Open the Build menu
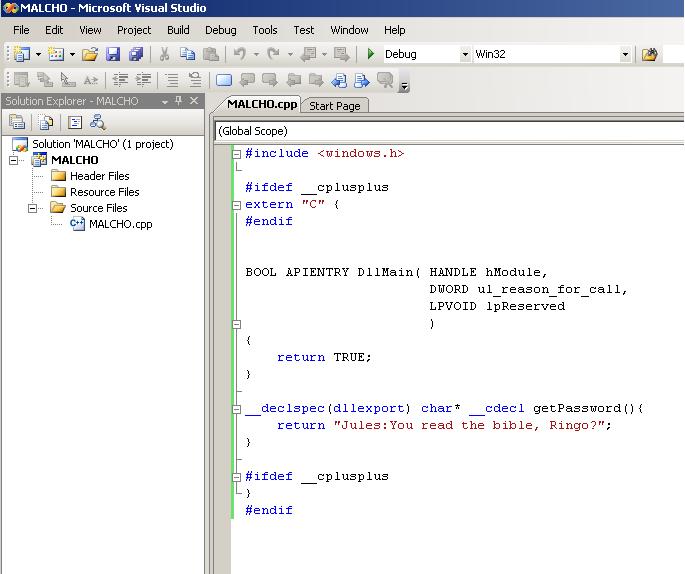This screenshot has width=685, height=574. 178,30
